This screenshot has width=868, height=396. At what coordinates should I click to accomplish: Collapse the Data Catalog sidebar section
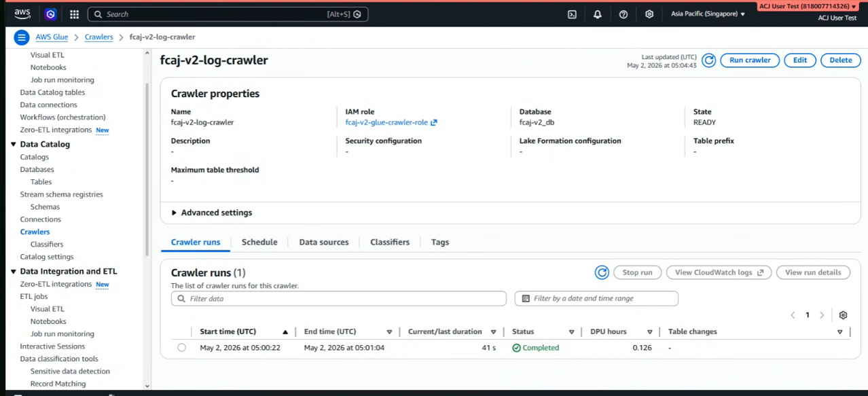(13, 144)
